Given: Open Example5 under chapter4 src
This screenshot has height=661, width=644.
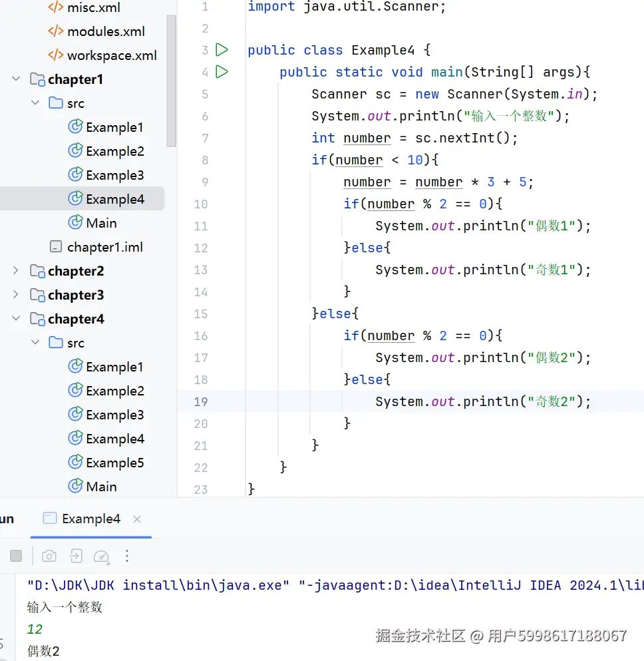Looking at the screenshot, I should [106, 463].
